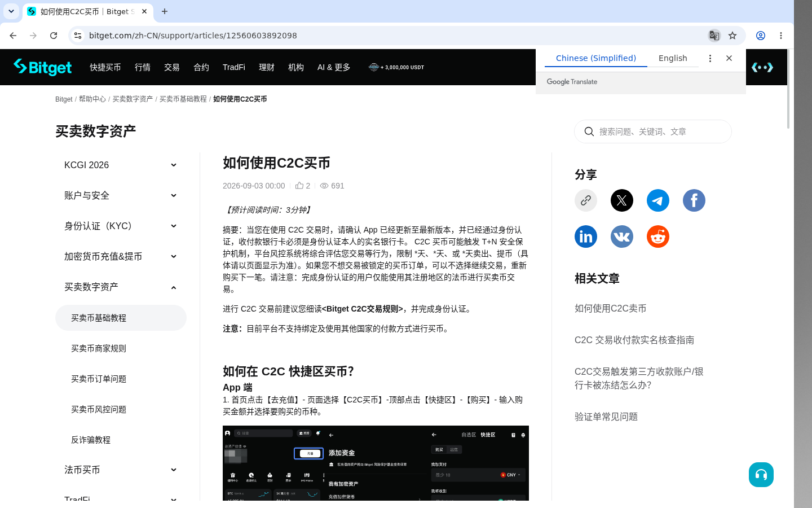Share article on LinkedIn
This screenshot has height=508, width=812.
[x=586, y=237]
